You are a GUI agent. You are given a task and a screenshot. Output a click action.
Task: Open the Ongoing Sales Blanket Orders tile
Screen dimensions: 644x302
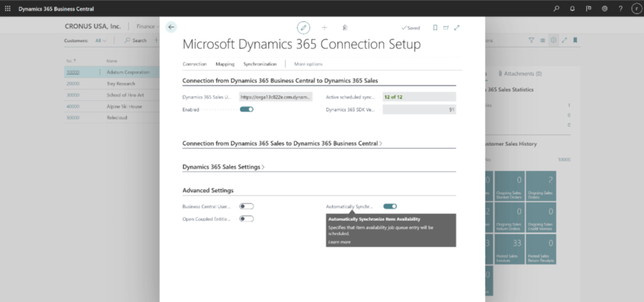point(509,186)
